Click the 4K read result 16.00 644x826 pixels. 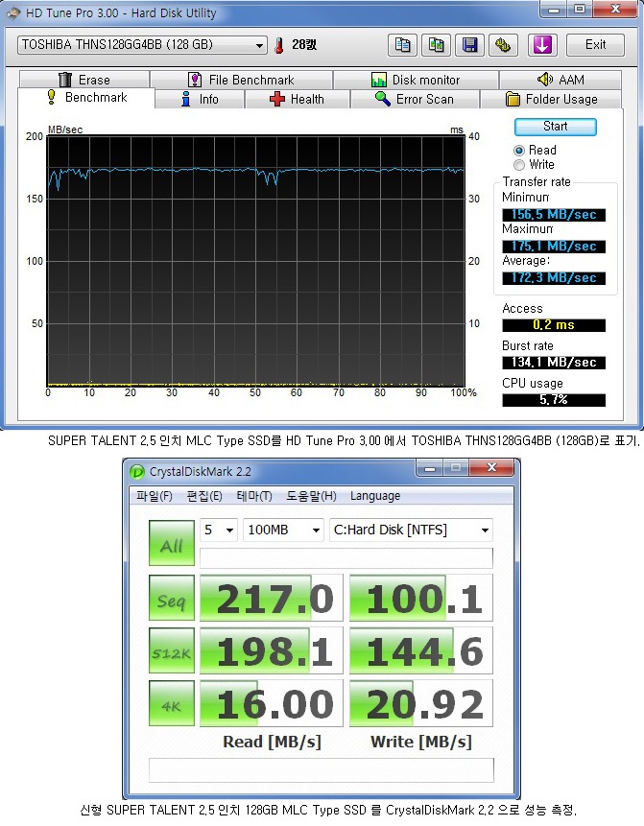272,703
